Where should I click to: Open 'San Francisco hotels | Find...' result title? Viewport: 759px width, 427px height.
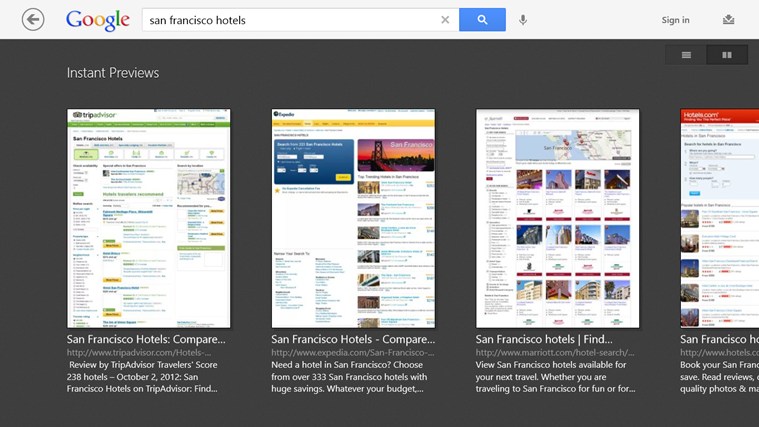point(544,339)
